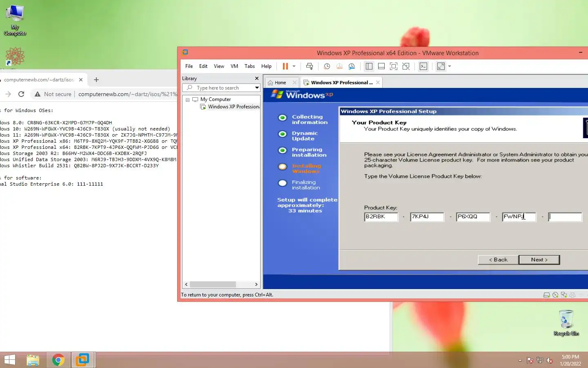The image size is (588, 368).
Task: Open File Explorer from the taskbar
Action: click(33, 360)
